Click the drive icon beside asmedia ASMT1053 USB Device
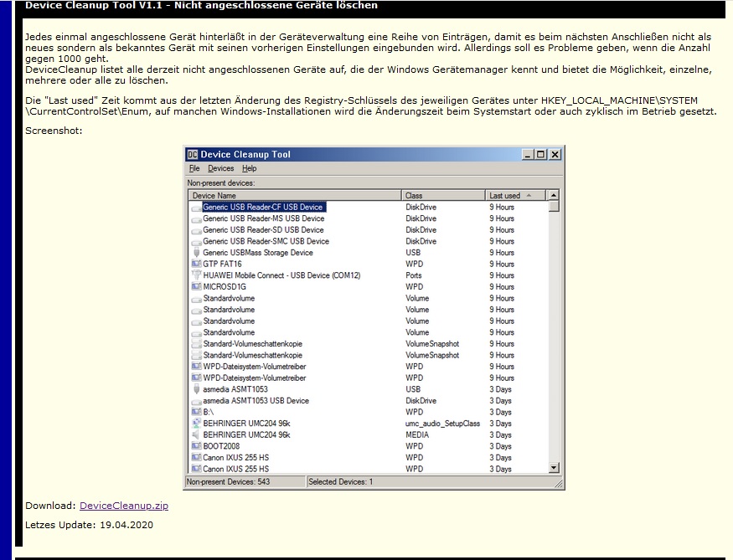This screenshot has height=560, width=733. 196,402
